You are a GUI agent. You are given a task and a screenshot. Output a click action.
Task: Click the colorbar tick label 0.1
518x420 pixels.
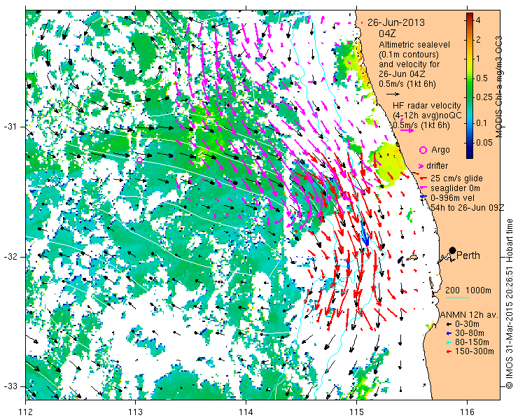(482, 123)
